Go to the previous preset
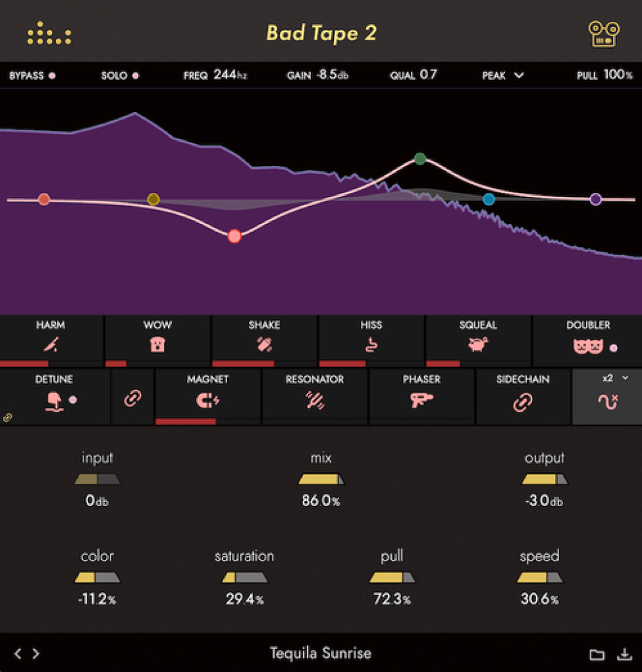The width and height of the screenshot is (642, 672). 18,654
